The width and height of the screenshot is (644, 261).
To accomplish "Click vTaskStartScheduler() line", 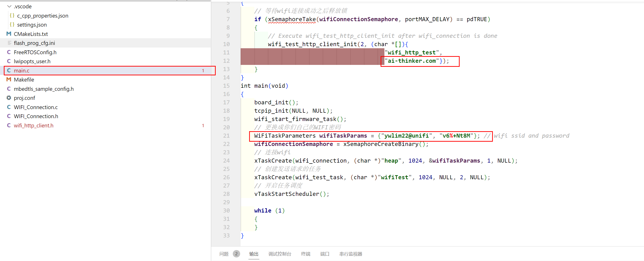I will [291, 194].
